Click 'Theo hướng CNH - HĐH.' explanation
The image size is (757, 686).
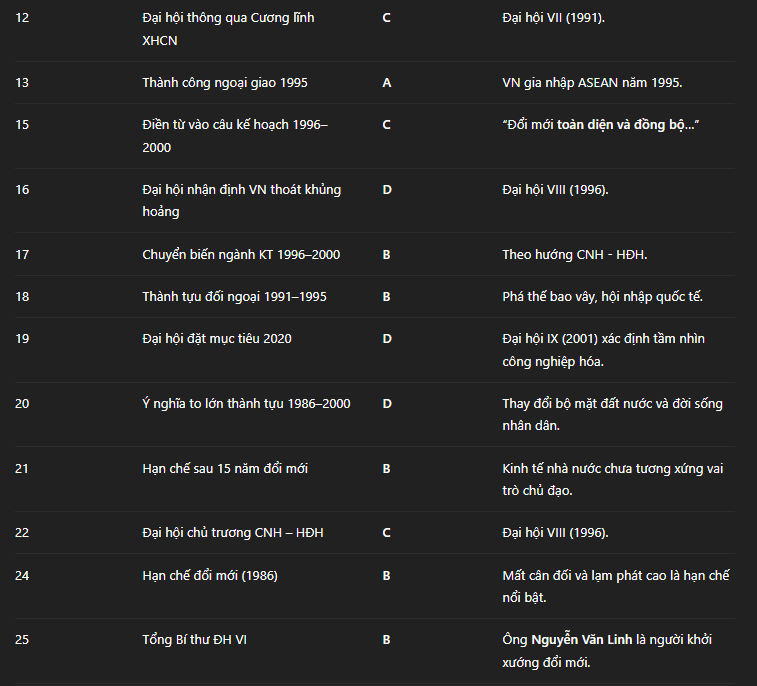574,254
